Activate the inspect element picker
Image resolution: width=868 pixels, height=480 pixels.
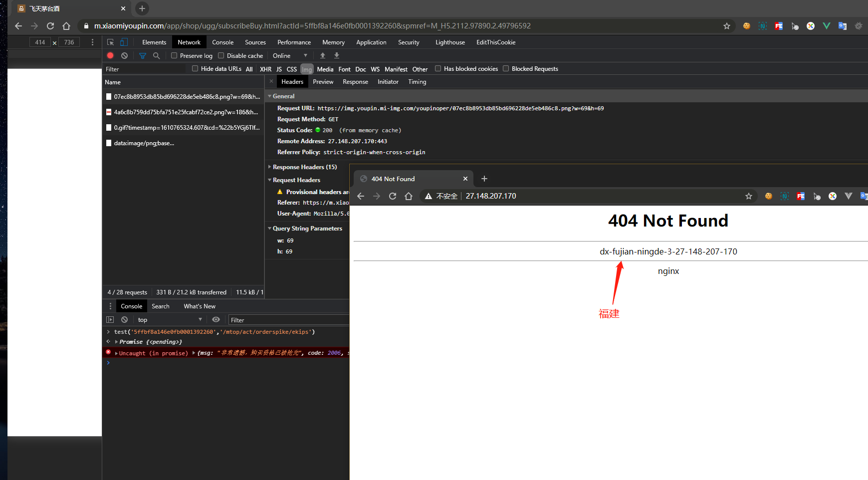click(110, 42)
